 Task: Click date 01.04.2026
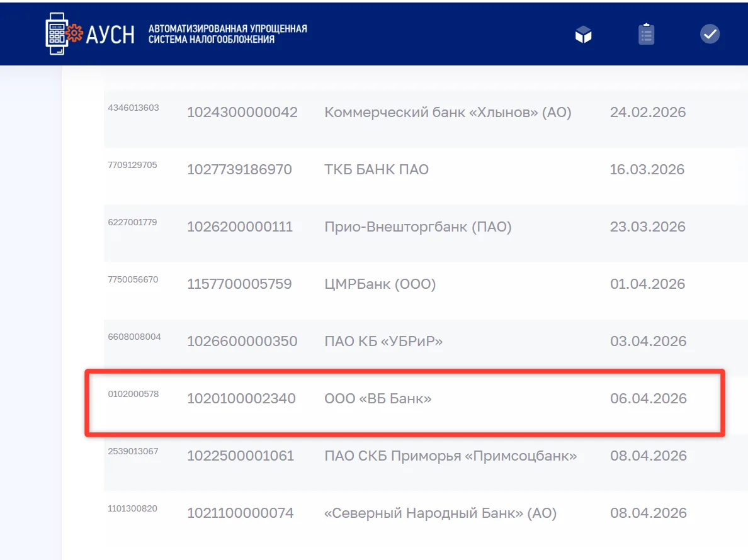pyautogui.click(x=647, y=284)
